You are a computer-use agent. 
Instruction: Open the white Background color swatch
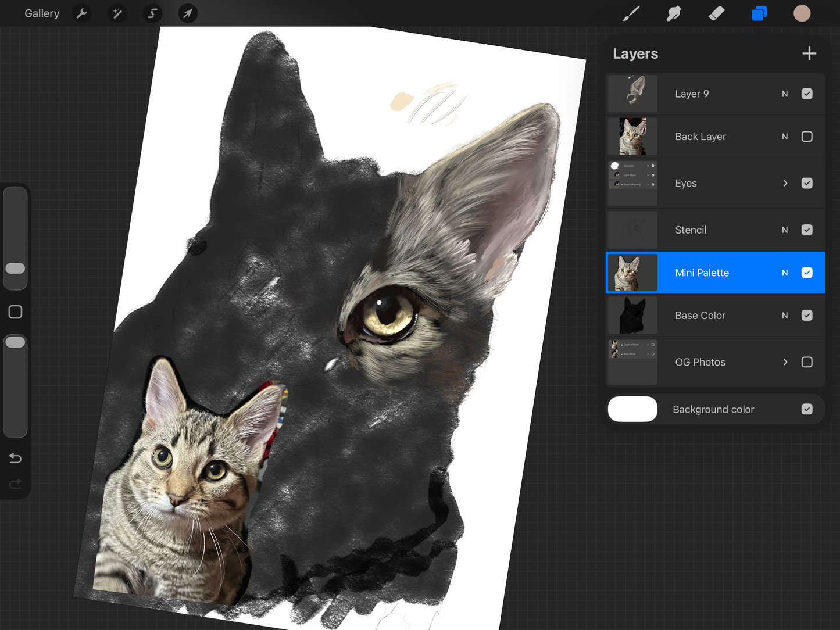pyautogui.click(x=632, y=409)
